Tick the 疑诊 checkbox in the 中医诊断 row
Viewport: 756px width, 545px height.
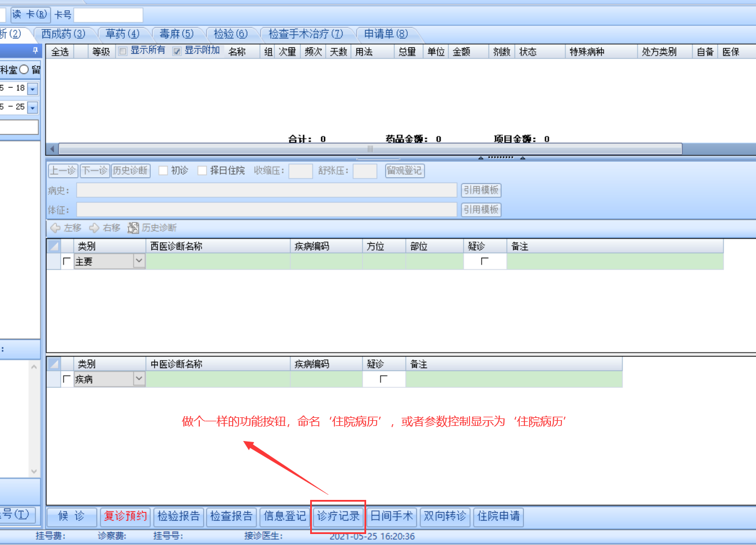pos(383,379)
